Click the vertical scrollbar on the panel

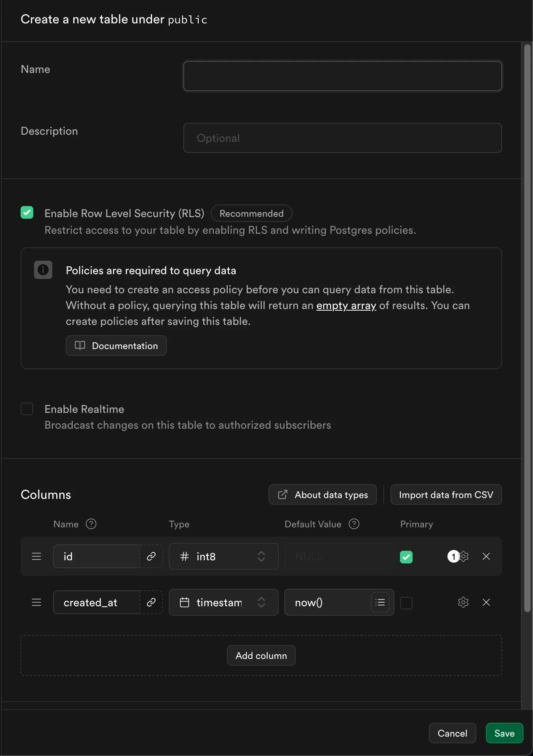point(527,329)
